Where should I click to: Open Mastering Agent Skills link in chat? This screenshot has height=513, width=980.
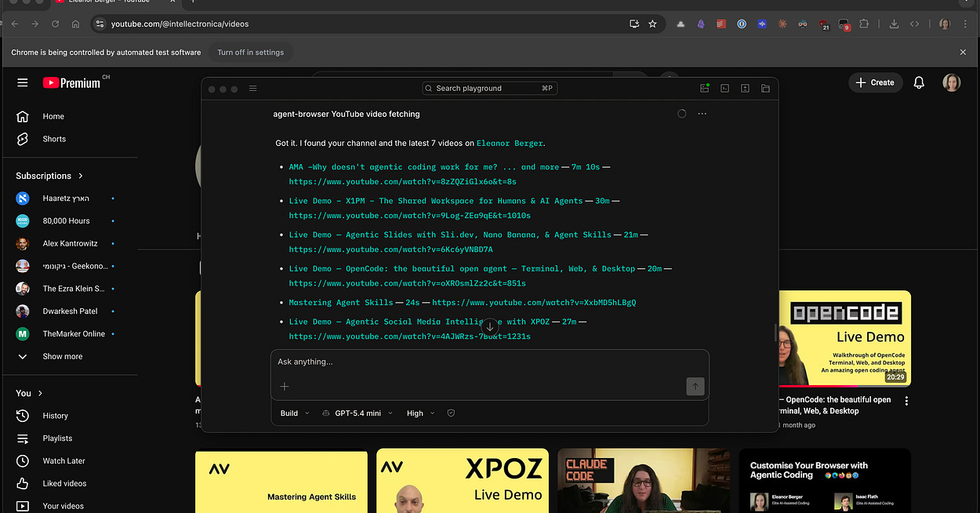coord(341,303)
